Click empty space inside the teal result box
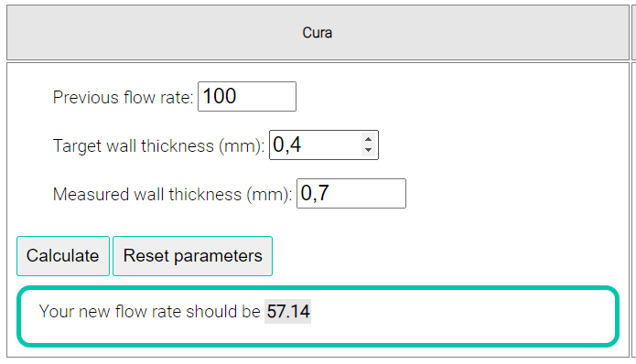Screen dimensions: 636x364 click(462, 316)
